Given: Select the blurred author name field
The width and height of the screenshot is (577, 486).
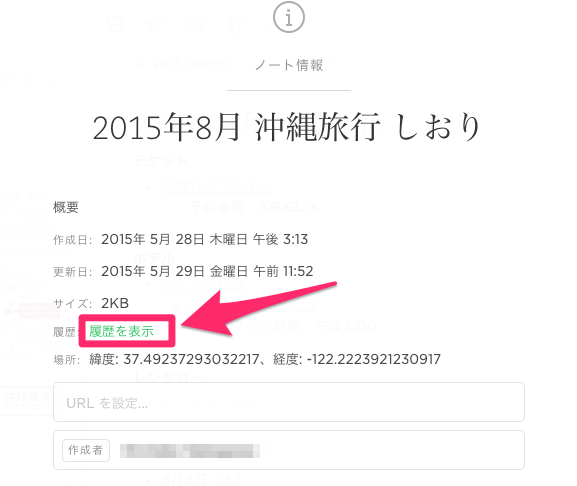Looking at the screenshot, I should tap(190, 451).
